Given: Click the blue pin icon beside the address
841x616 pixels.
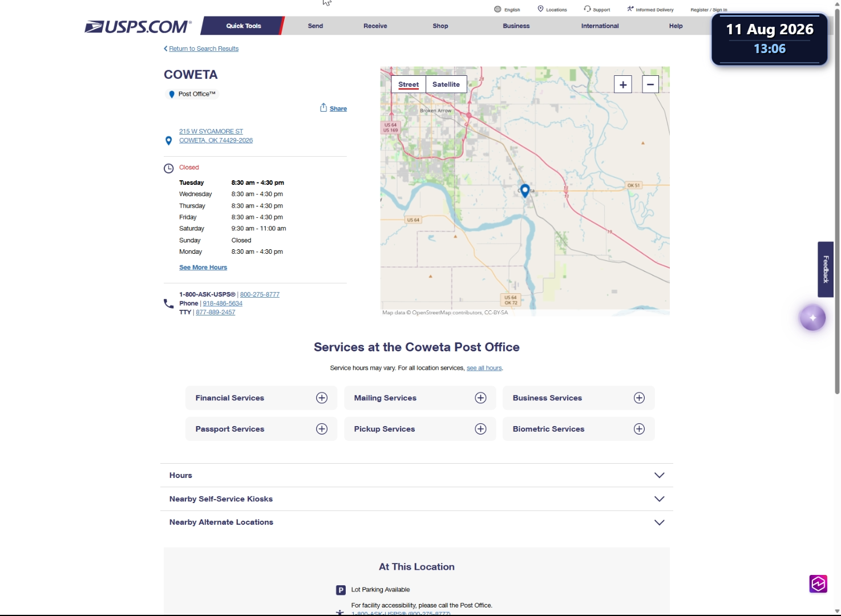Looking at the screenshot, I should coord(168,140).
